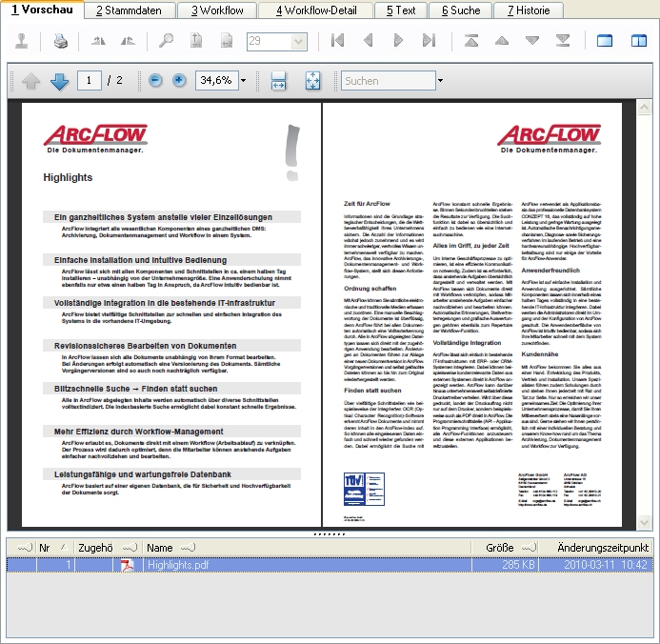Open the Suche tab
The width and height of the screenshot is (660, 644).
click(x=461, y=10)
